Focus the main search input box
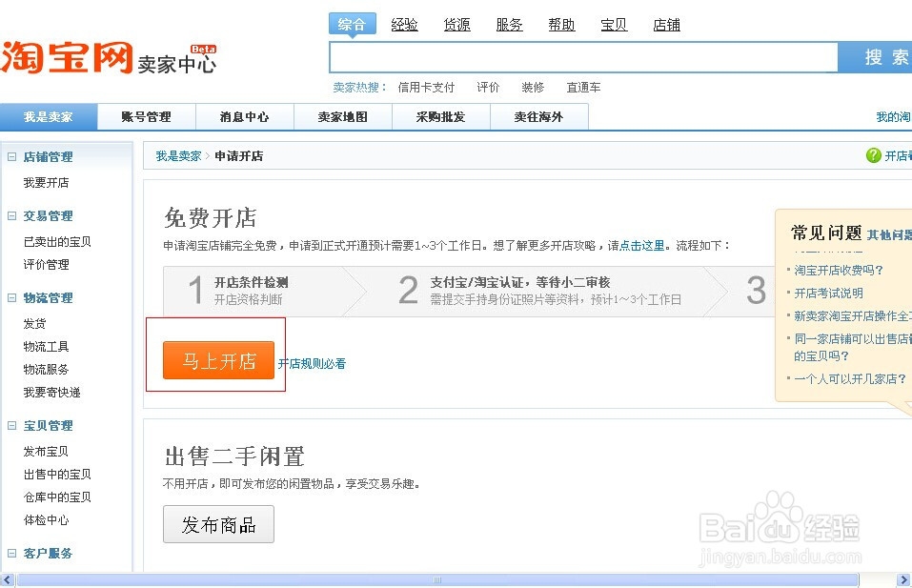This screenshot has width=912, height=588. point(583,57)
